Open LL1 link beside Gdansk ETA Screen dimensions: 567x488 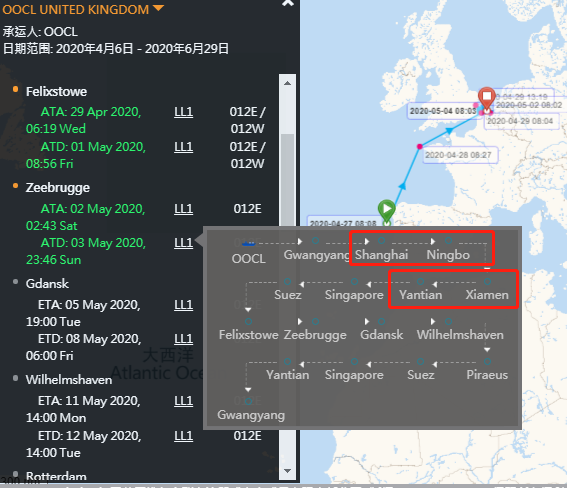coord(183,305)
